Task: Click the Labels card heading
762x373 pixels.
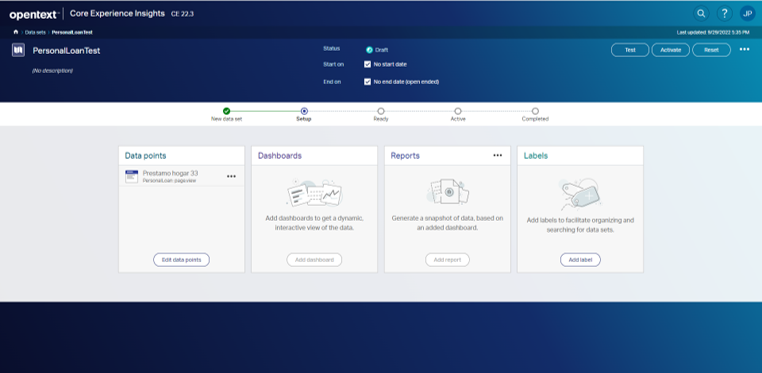Action: (536, 156)
